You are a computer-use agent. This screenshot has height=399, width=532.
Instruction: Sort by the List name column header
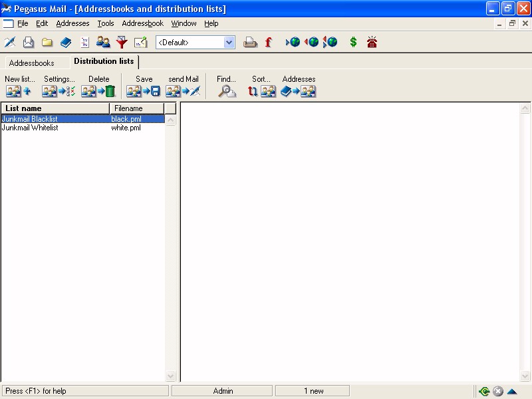[x=56, y=108]
